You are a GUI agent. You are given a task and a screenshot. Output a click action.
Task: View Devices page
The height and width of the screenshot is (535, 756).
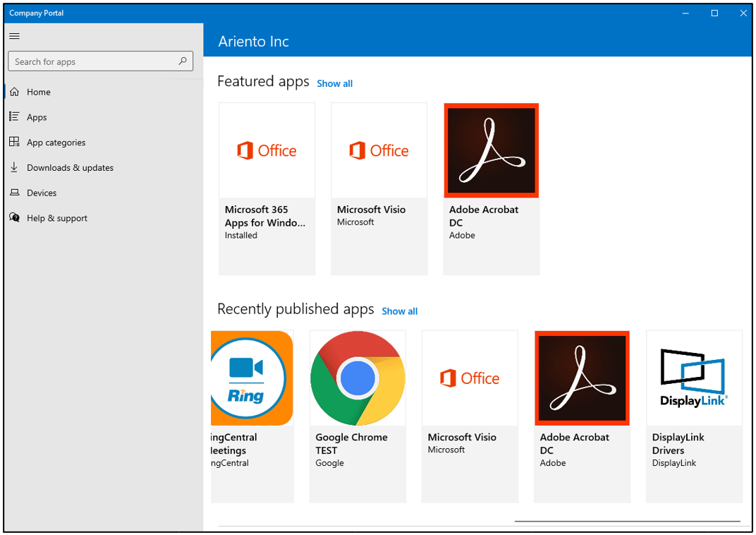pyautogui.click(x=42, y=193)
